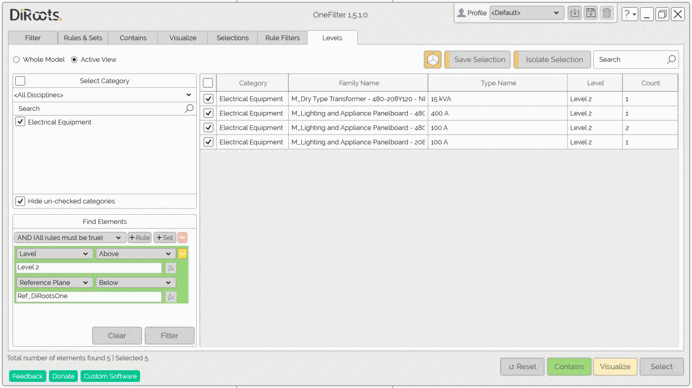Sort by the Family Name column header

pos(358,83)
